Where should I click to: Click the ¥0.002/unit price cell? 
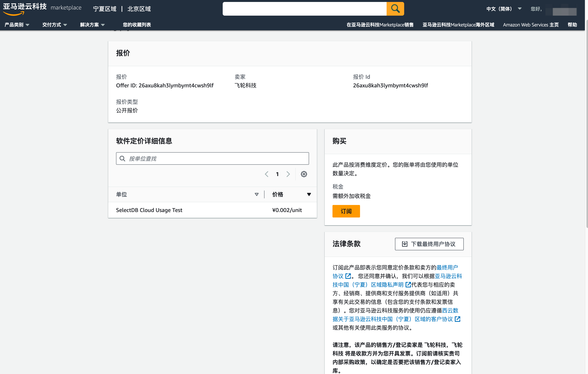click(x=287, y=210)
